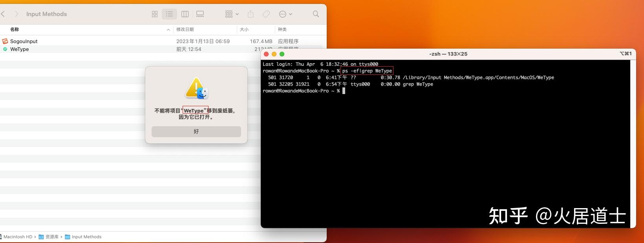The height and width of the screenshot is (243, 644).
Task: Click SogouInput date 2023年1月13日 06:59
Action: coord(203,41)
